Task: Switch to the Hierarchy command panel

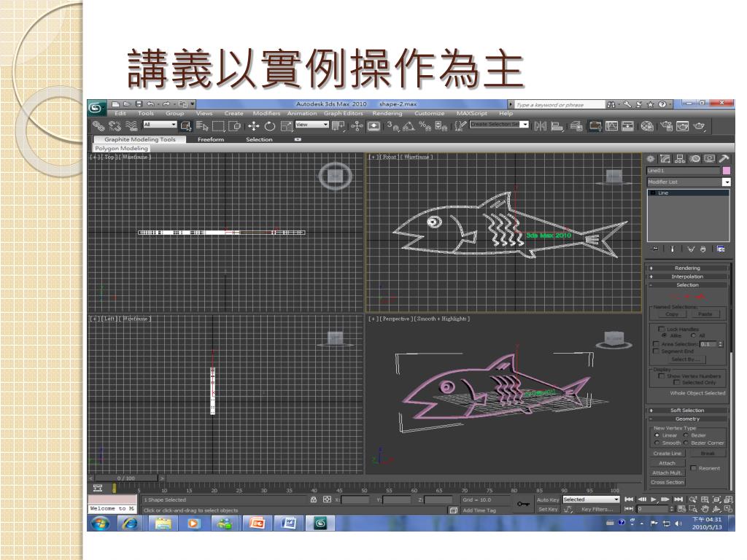Action: 680,158
